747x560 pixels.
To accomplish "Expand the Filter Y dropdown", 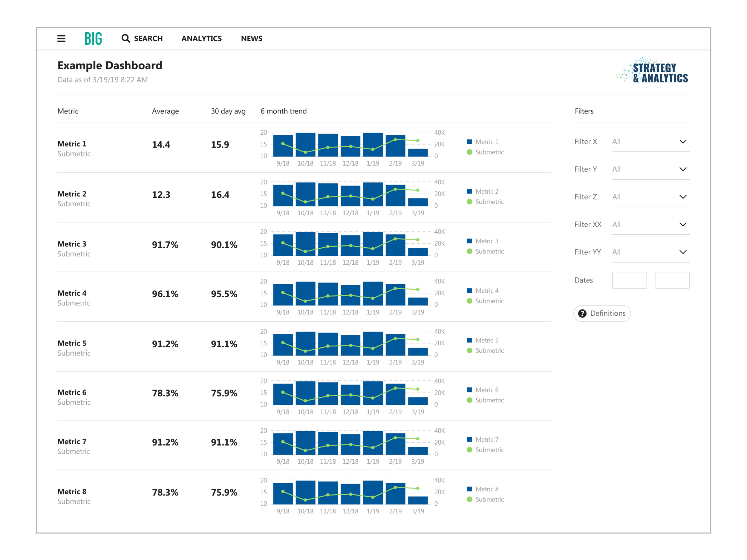I will click(682, 169).
